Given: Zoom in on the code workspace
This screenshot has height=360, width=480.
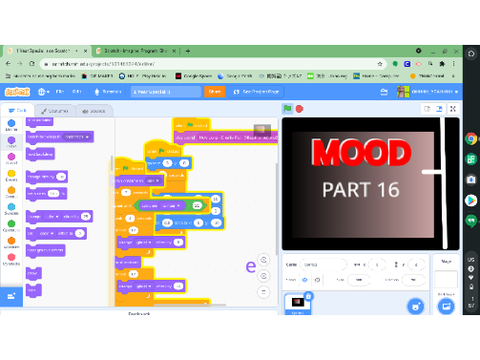Looking at the screenshot, I should (x=264, y=260).
